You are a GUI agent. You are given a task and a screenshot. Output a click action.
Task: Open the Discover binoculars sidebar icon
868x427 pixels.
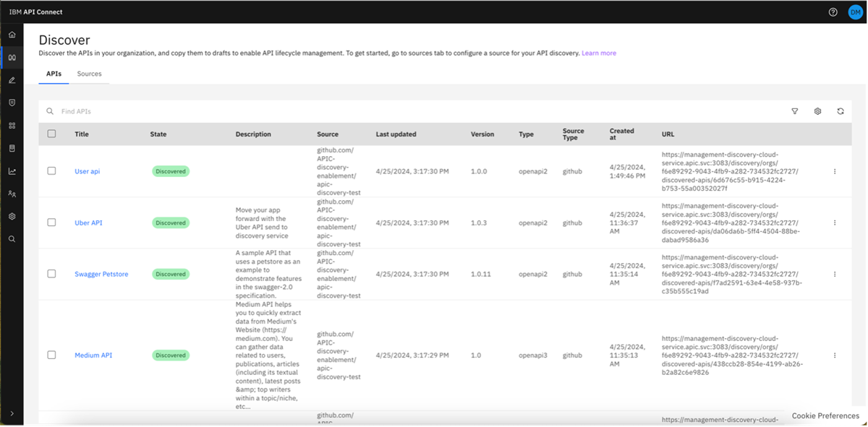pyautogui.click(x=12, y=57)
